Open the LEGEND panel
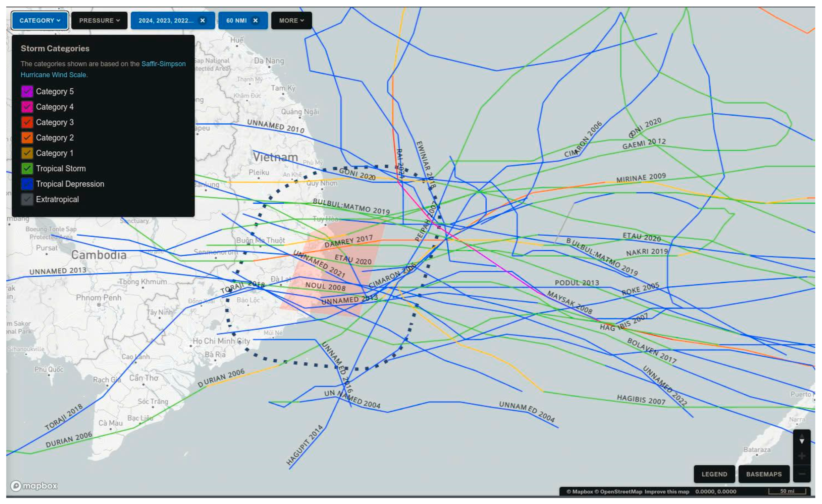The image size is (822, 504). pyautogui.click(x=714, y=474)
